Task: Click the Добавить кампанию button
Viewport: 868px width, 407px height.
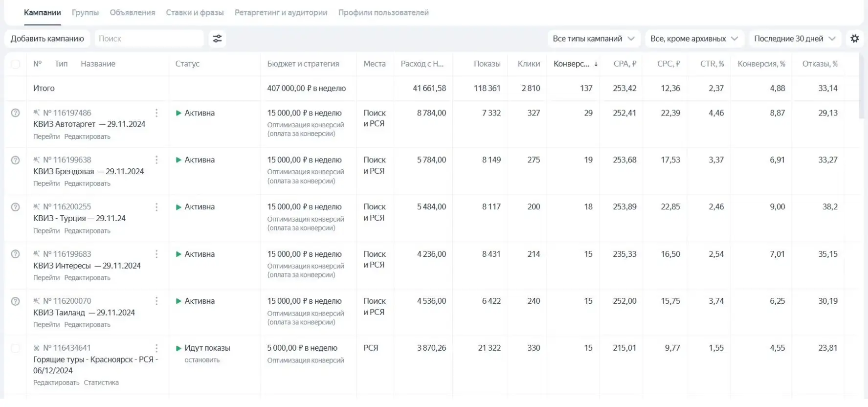Action: click(x=47, y=39)
